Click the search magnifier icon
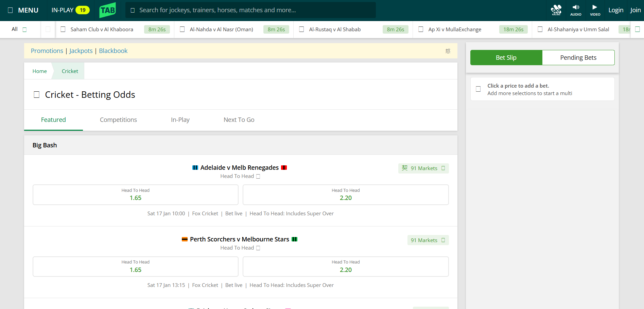 point(133,10)
